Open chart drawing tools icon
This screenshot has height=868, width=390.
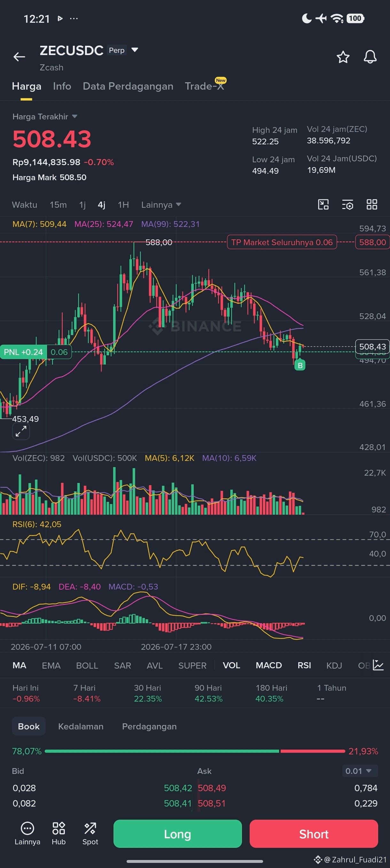(x=323, y=205)
